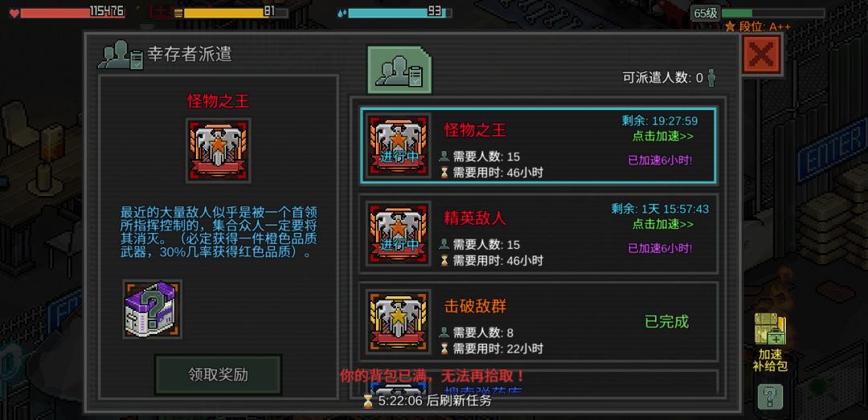Viewport: 868px width, 420px height.
Task: Click 点击加速>> for 精英敌人 mission
Action: [x=662, y=224]
